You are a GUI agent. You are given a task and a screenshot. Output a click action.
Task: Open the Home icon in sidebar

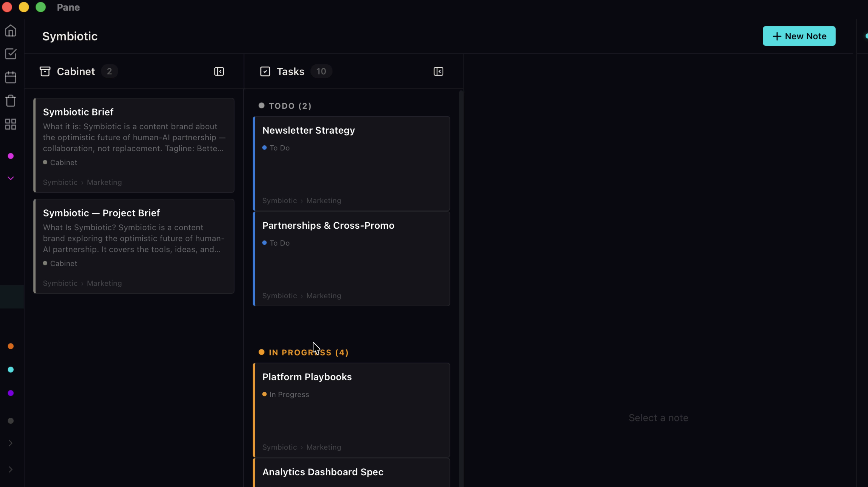(x=11, y=31)
